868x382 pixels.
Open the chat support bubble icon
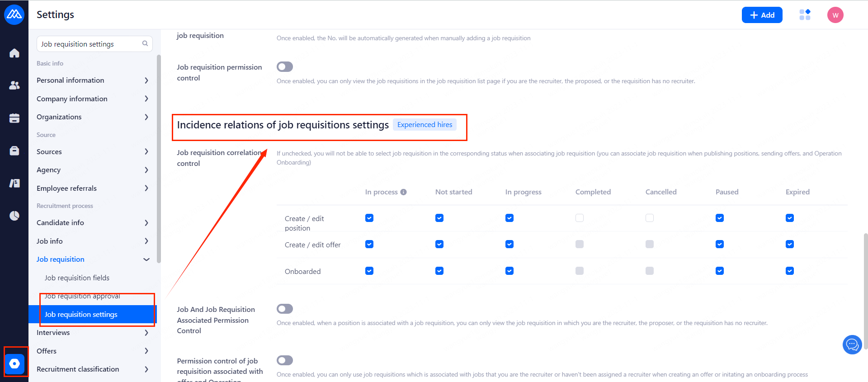pyautogui.click(x=852, y=345)
